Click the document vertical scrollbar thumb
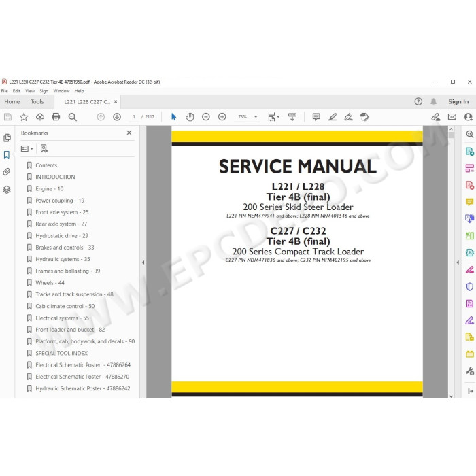This screenshot has width=476, height=476. tap(451, 135)
